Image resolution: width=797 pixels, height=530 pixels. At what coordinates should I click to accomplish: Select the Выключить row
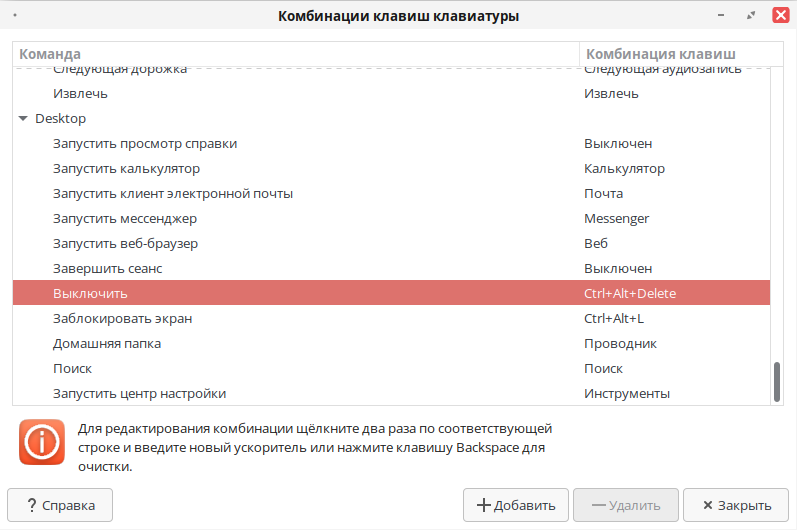90,293
